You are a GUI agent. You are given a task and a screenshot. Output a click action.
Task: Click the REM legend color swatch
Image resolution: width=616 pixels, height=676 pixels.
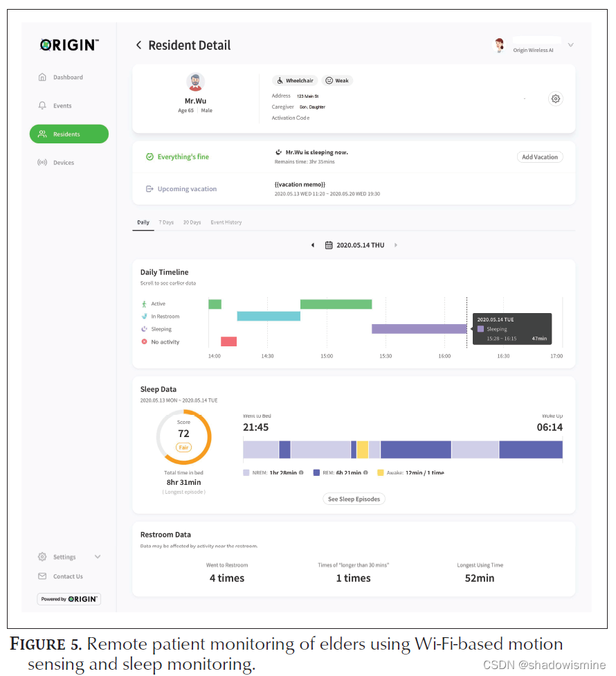click(316, 472)
